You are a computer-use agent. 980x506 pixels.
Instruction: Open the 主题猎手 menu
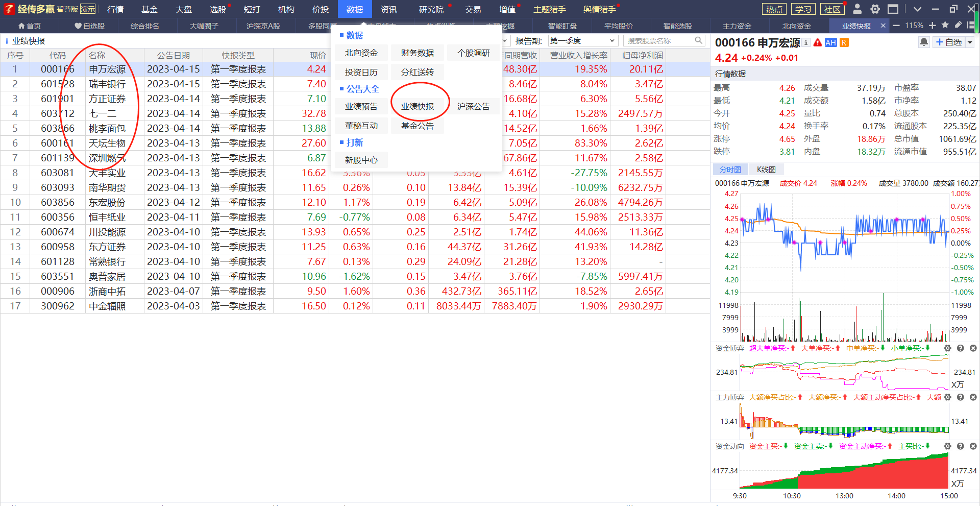(x=549, y=9)
